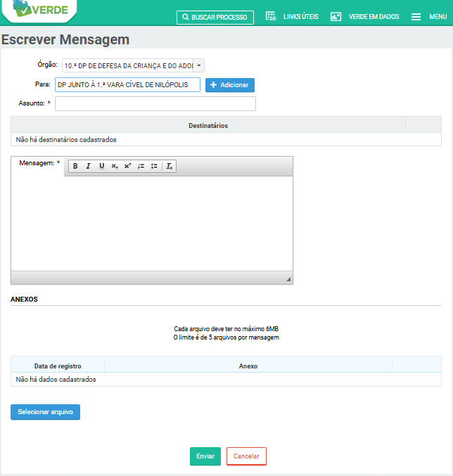Apply superscript formatting in editor
Viewport: 453px width, 476px height.
[x=127, y=166]
